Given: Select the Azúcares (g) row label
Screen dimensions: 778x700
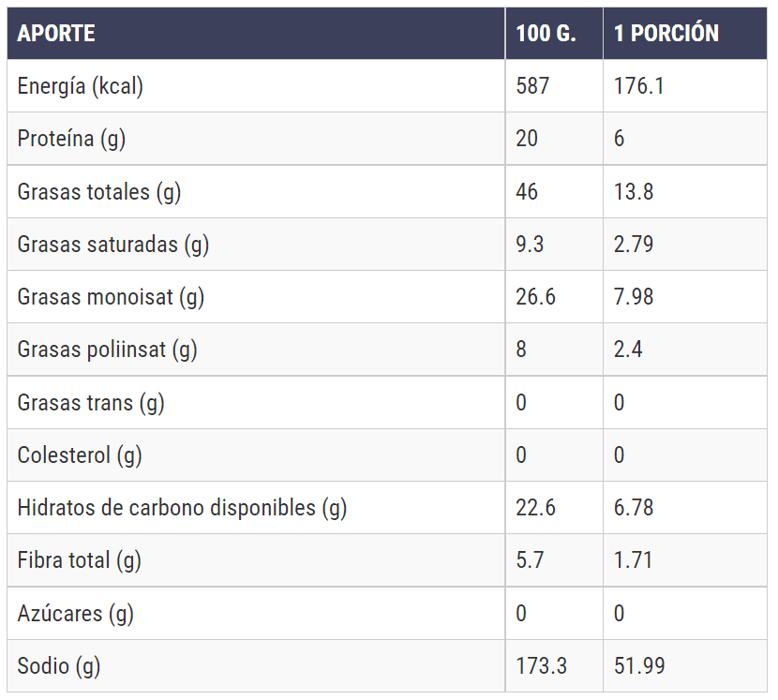Looking at the screenshot, I should tap(75, 614).
